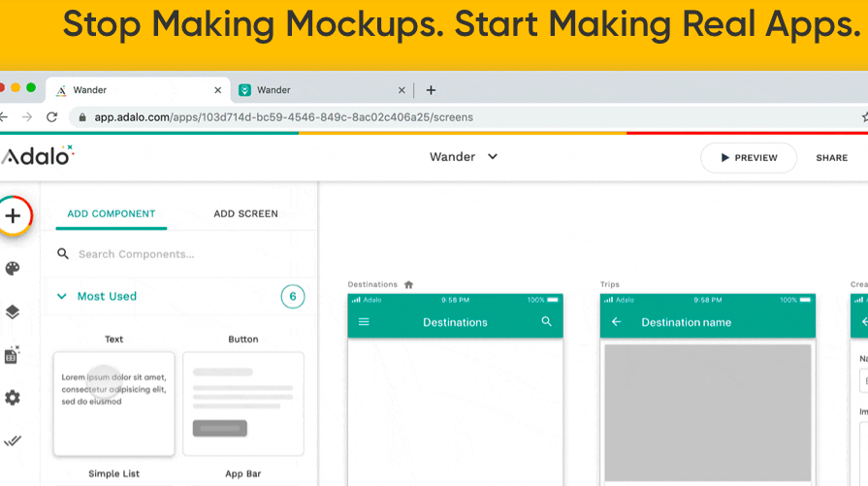Click the Destination name app bar title
868x486 pixels.
click(686, 322)
